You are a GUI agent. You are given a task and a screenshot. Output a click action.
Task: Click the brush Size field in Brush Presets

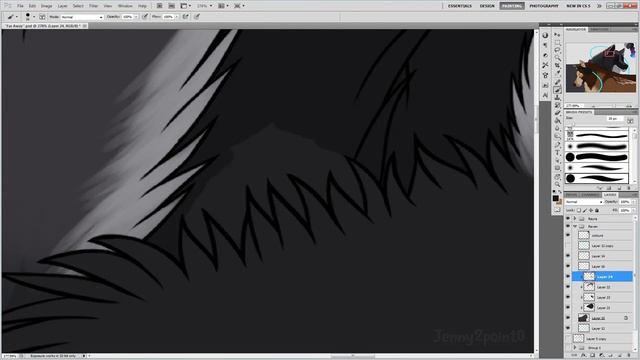[615, 118]
